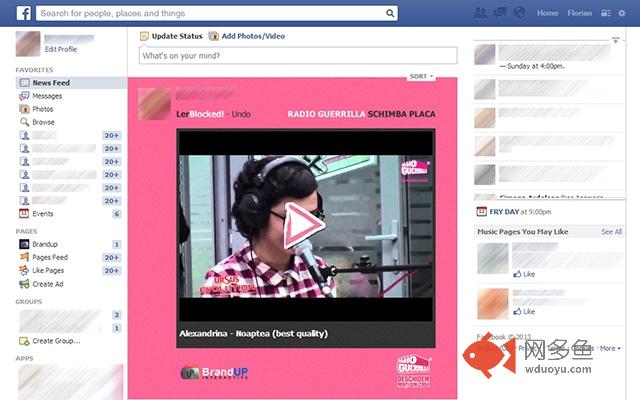
Task: Open Events in the sidebar
Action: 43,213
